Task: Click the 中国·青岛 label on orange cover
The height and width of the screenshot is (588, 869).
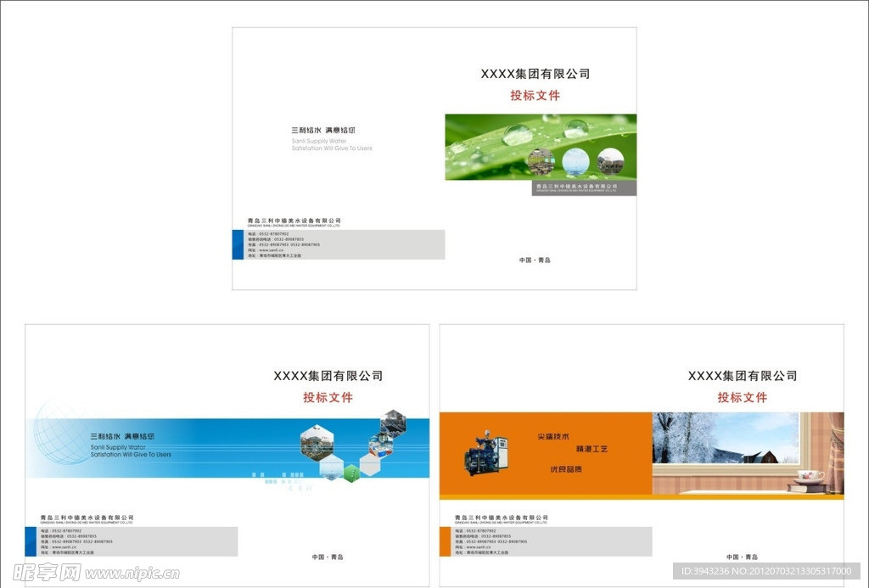Action: 743,557
